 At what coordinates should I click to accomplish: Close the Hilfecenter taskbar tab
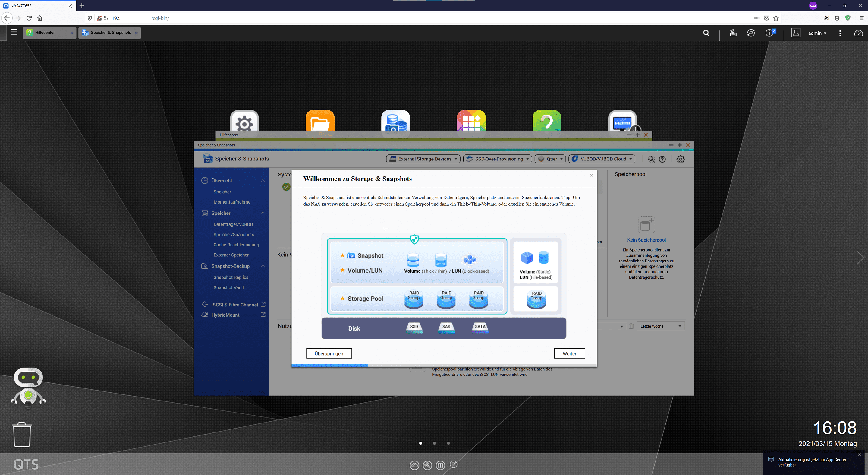tap(72, 33)
